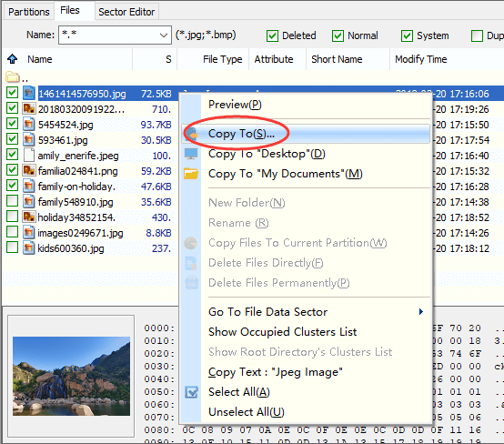This screenshot has height=444, width=504.
Task: Click the file icon of images0249671.jpg
Action: 28,232
